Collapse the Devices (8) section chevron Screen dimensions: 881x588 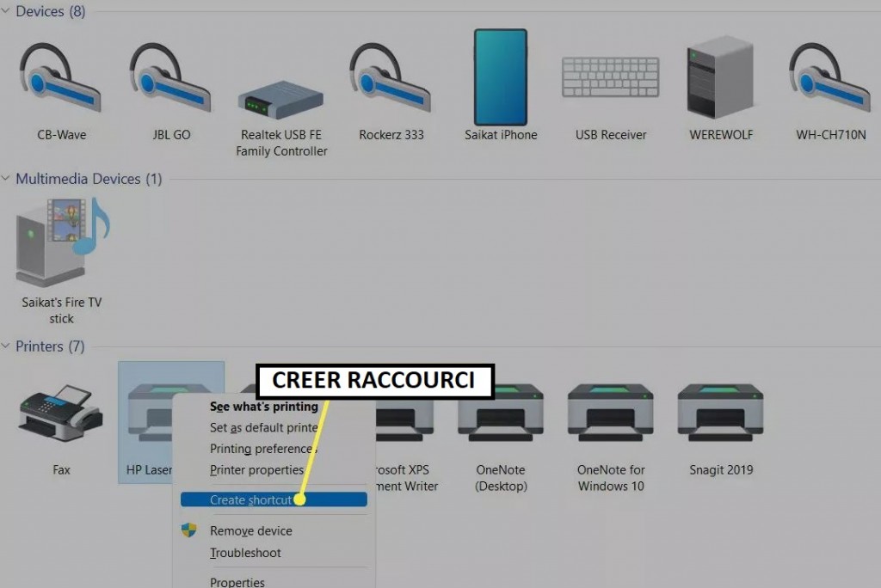(6, 10)
